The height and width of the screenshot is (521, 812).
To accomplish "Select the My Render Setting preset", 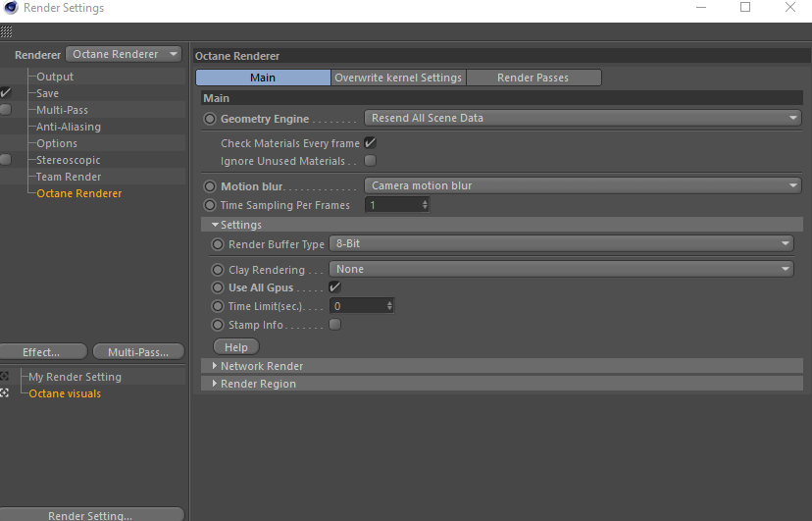I will (76, 377).
